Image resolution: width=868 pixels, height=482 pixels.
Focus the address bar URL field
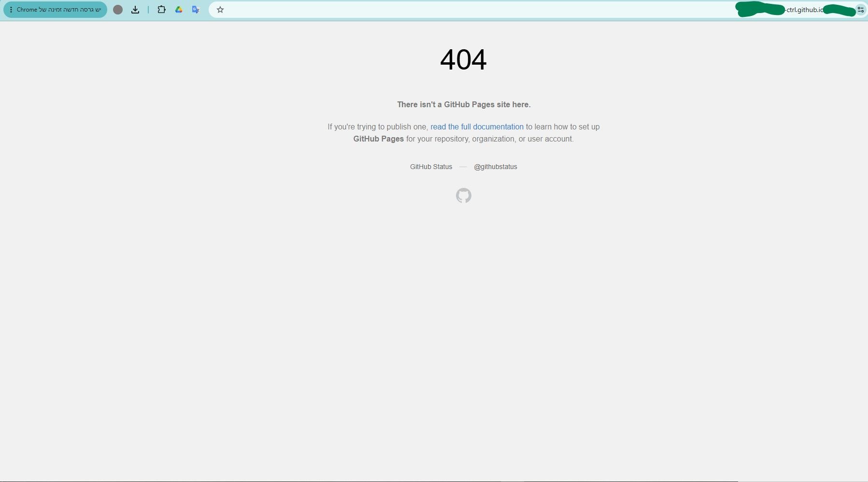[538, 10]
